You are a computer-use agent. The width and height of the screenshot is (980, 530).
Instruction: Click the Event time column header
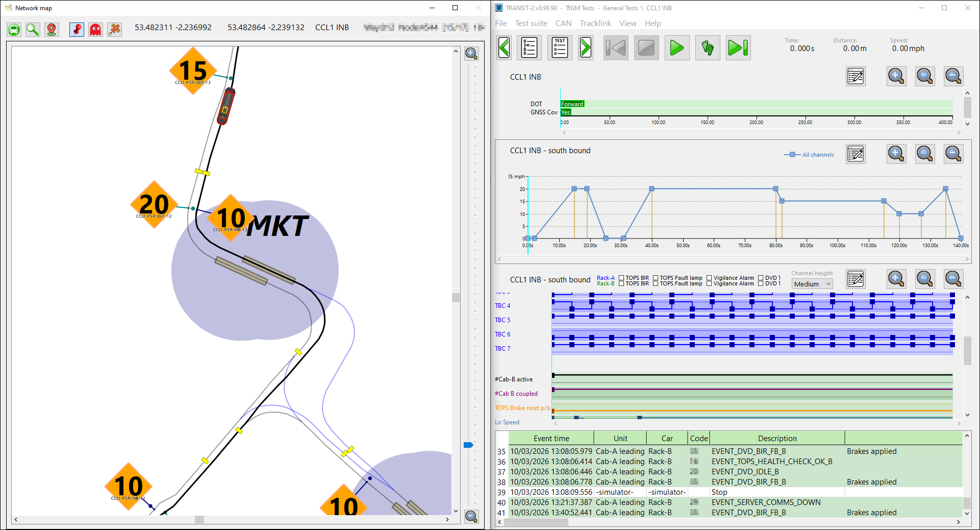coord(551,439)
